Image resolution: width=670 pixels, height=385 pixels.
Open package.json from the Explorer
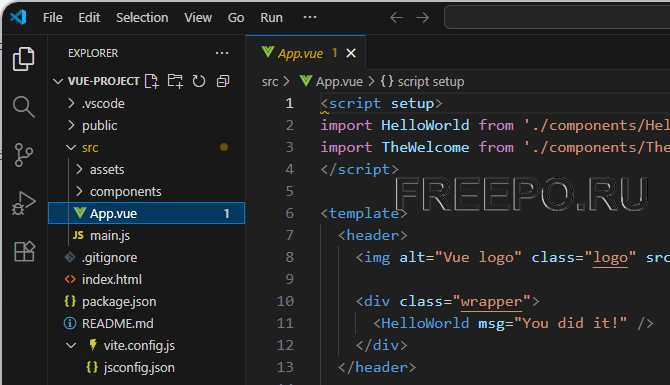pyautogui.click(x=147, y=301)
